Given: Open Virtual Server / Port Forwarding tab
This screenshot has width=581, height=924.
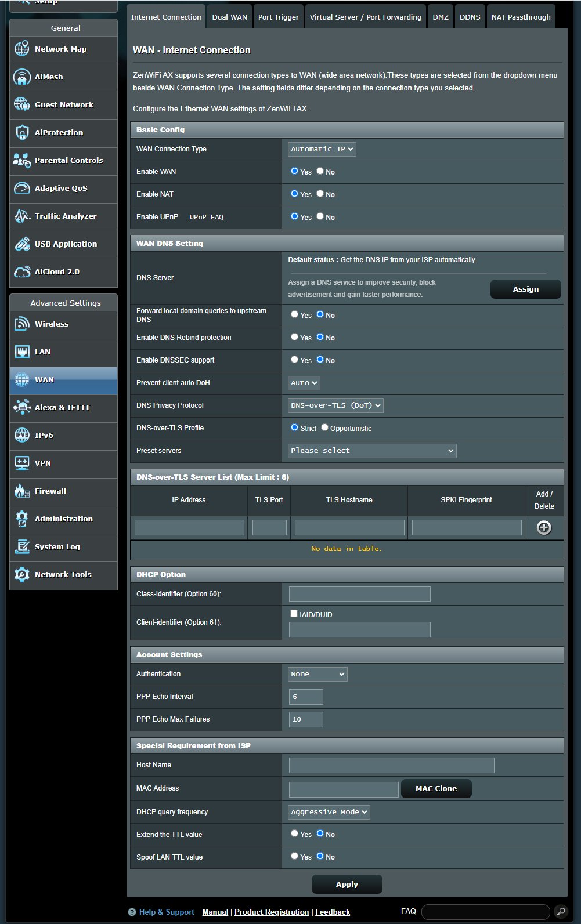Looking at the screenshot, I should coord(366,17).
